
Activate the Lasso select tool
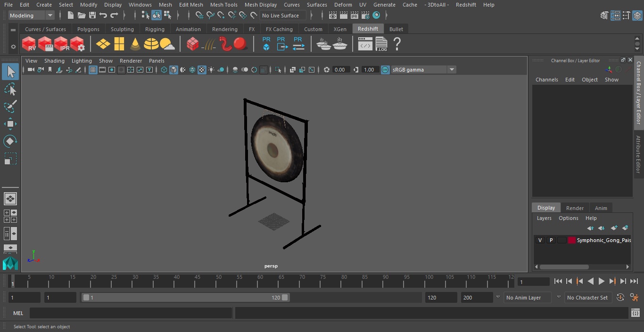pyautogui.click(x=10, y=89)
